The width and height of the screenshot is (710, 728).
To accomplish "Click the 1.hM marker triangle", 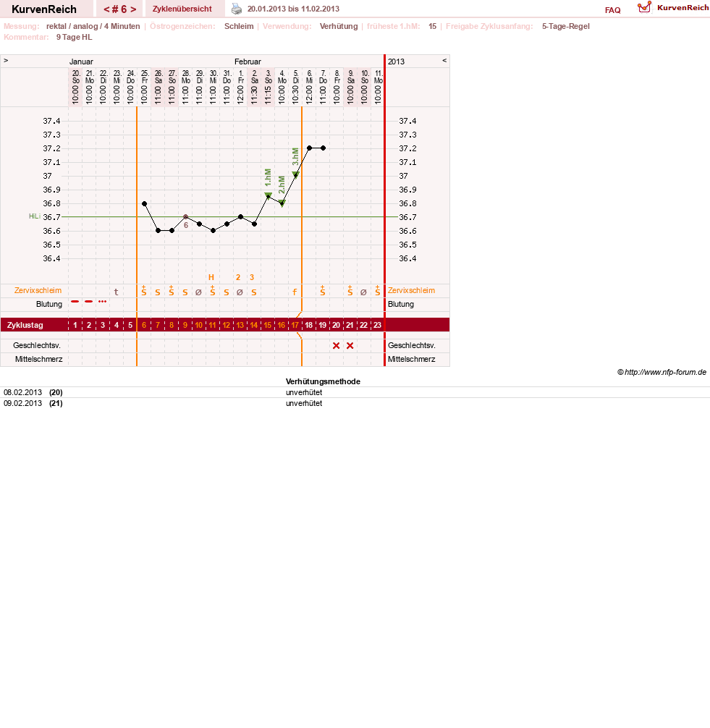I will click(268, 195).
